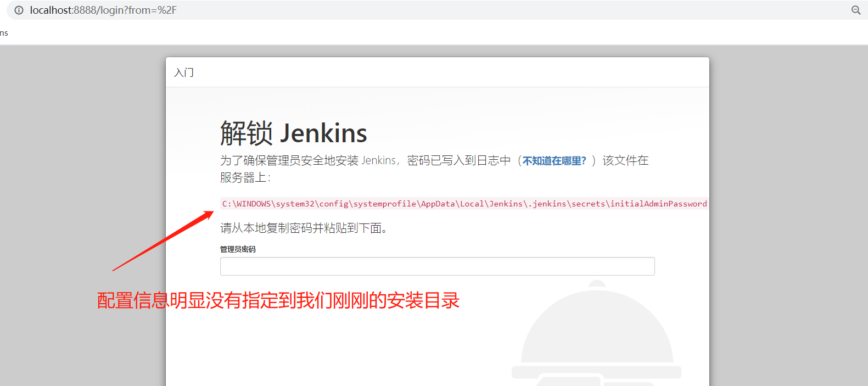
Task: Open the zoom magnifier icon in address bar
Action: point(856,10)
